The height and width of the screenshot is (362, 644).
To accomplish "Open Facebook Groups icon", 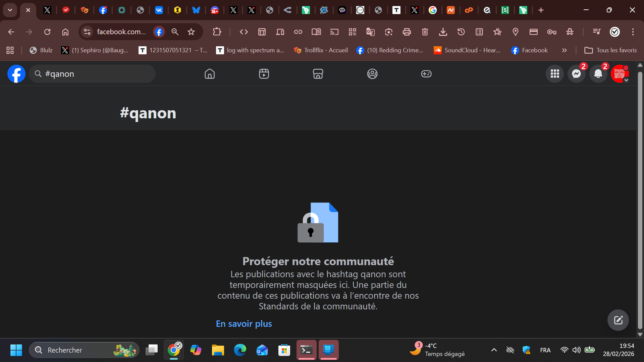I will [x=372, y=74].
